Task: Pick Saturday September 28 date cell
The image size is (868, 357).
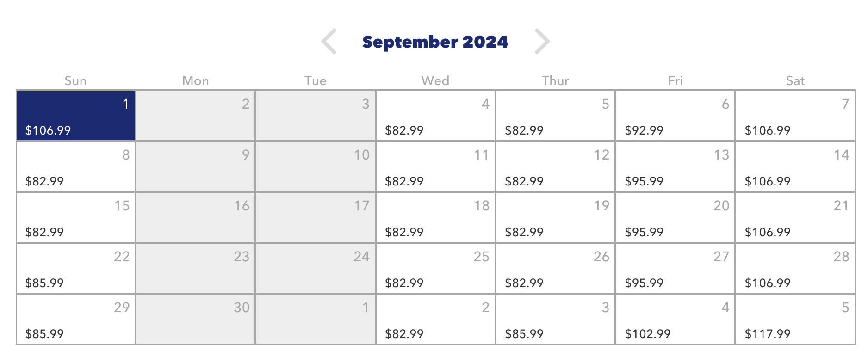Action: click(795, 268)
